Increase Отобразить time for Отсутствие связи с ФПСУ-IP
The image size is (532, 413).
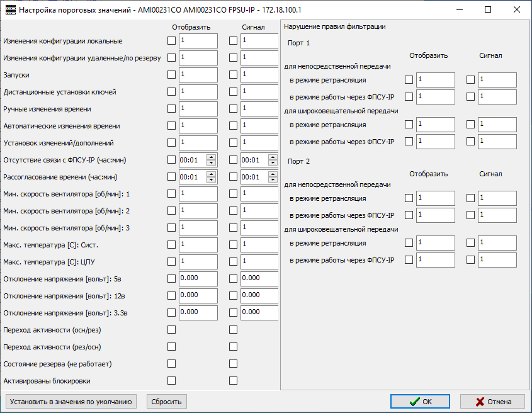pyautogui.click(x=212, y=157)
